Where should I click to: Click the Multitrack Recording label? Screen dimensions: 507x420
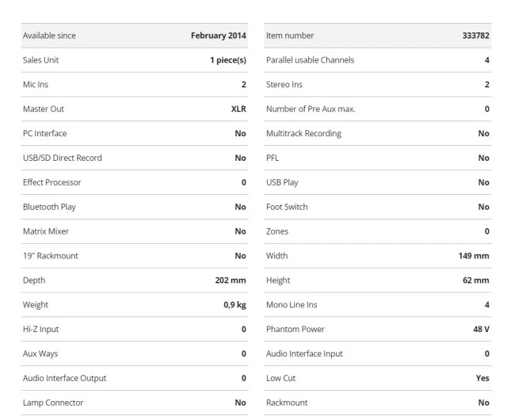coord(303,133)
